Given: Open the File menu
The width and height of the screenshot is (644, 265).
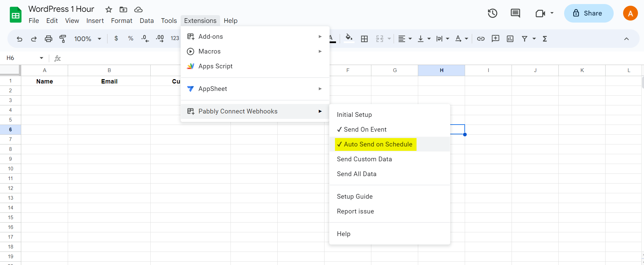Looking at the screenshot, I should point(34,21).
